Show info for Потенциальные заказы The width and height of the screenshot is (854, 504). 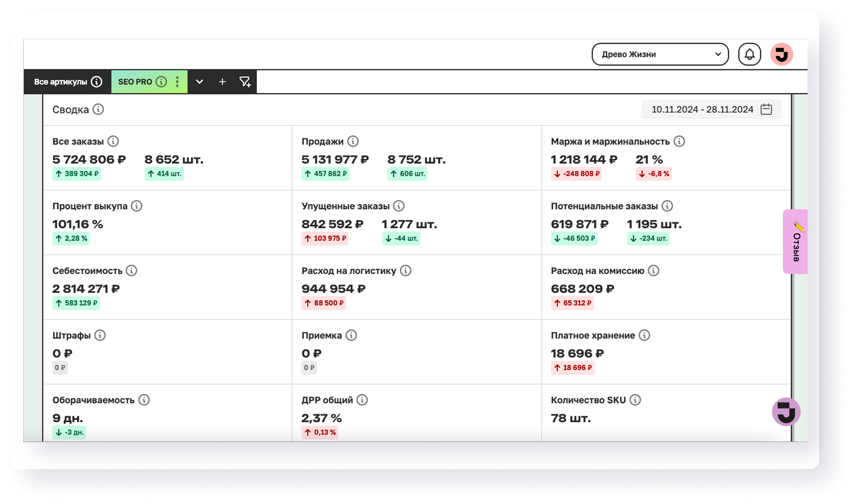tap(667, 206)
